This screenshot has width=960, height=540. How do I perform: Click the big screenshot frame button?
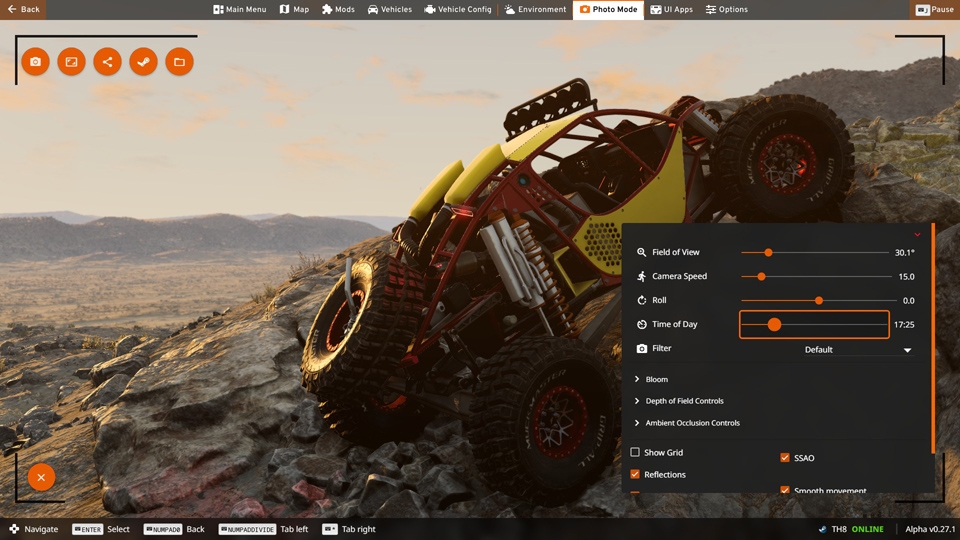pos(72,62)
